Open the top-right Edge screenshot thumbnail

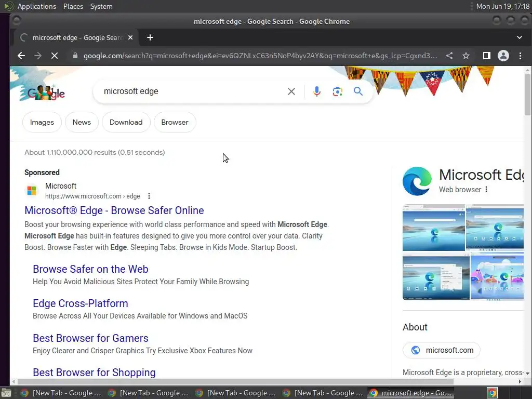click(x=495, y=228)
